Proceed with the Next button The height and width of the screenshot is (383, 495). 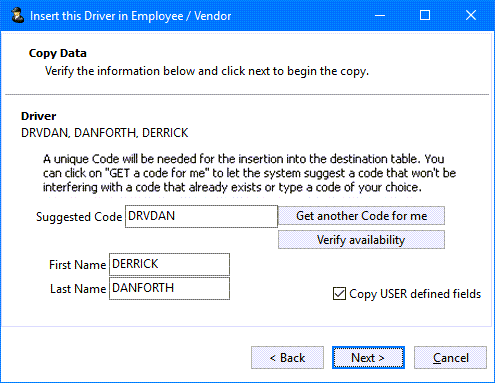(x=368, y=358)
